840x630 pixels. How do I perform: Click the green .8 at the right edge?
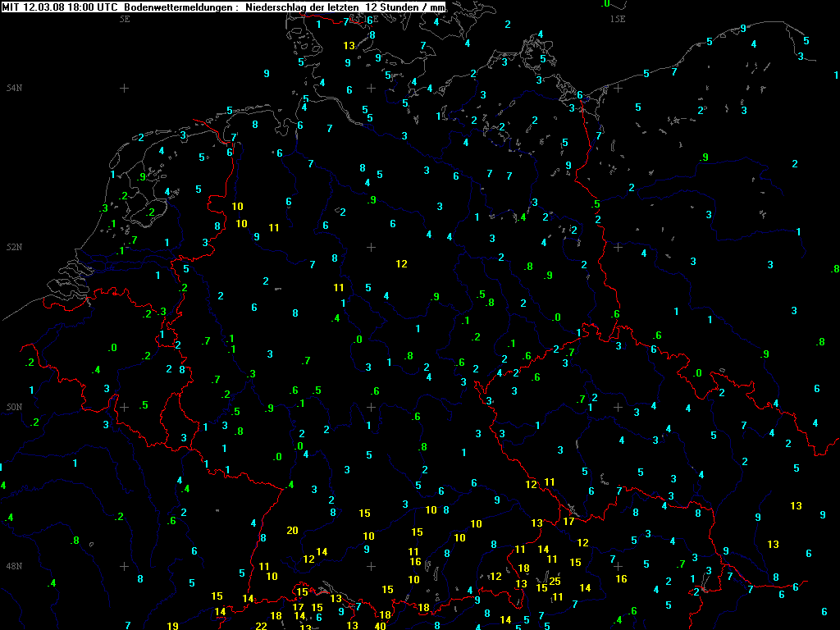coord(835,269)
